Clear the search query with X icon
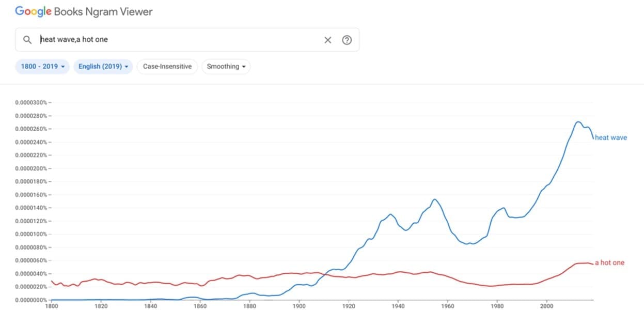This screenshot has width=644, height=310. (x=327, y=40)
